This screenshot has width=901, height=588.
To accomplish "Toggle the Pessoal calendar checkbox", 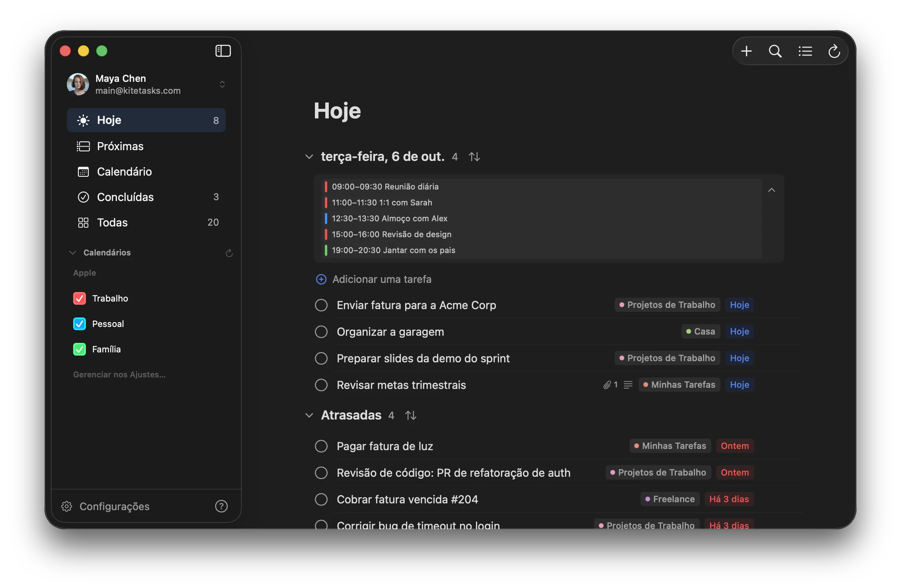I will (80, 324).
